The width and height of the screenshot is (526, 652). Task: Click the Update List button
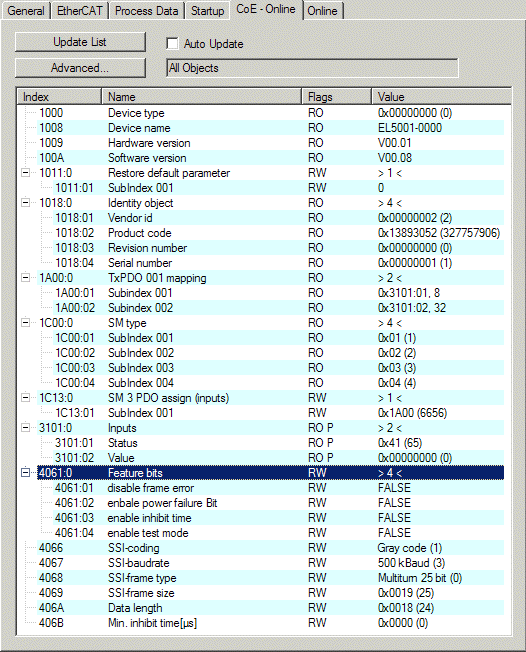click(80, 42)
